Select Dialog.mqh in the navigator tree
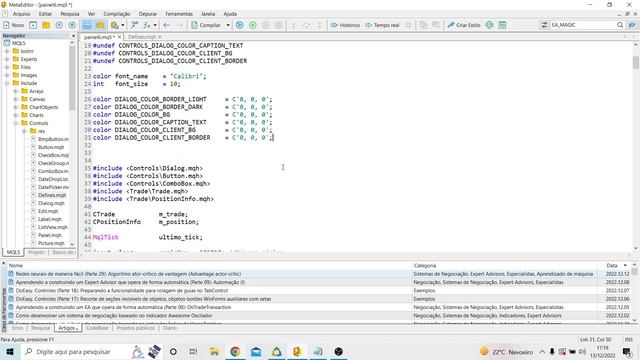This screenshot has width=640, height=360. point(51,203)
